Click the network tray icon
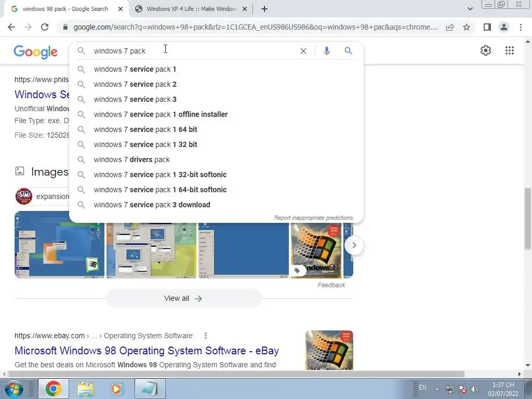Screen dimensions: 532x399 (449, 389)
